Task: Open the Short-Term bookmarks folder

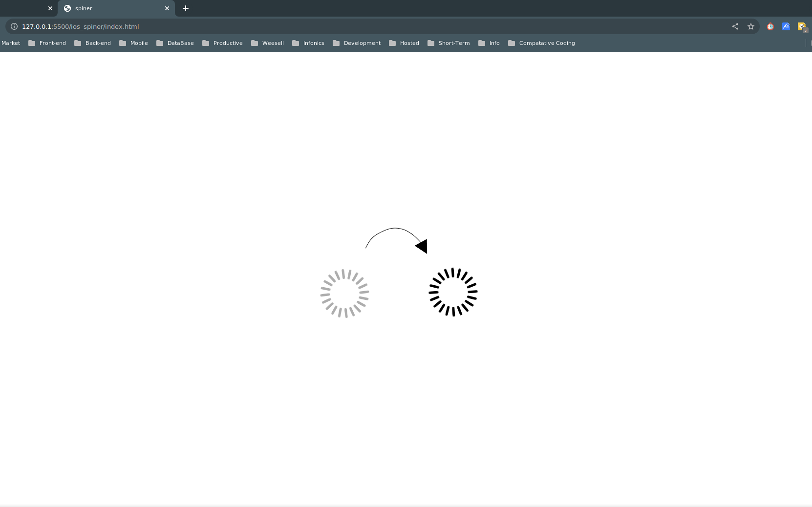Action: [454, 43]
